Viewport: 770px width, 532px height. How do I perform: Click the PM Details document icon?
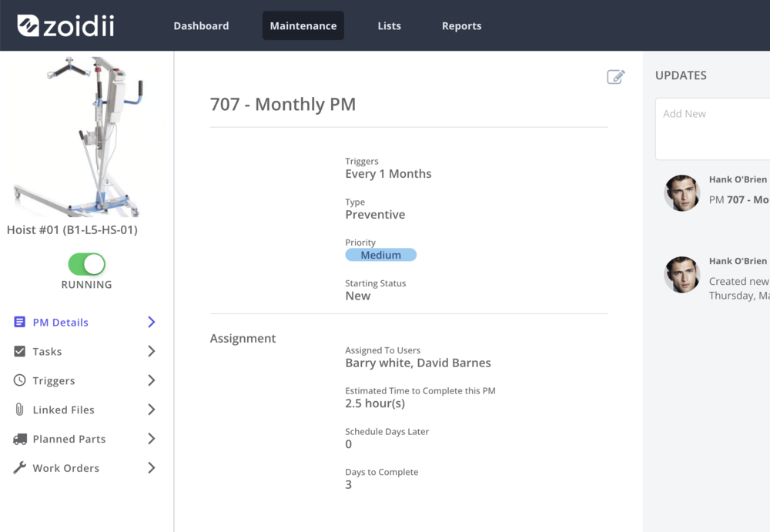pyautogui.click(x=20, y=323)
